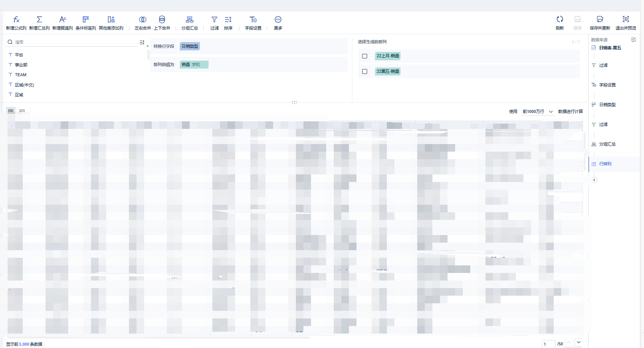
Task: Open the second 过滤 step above 分组汇总
Action: coord(603,124)
